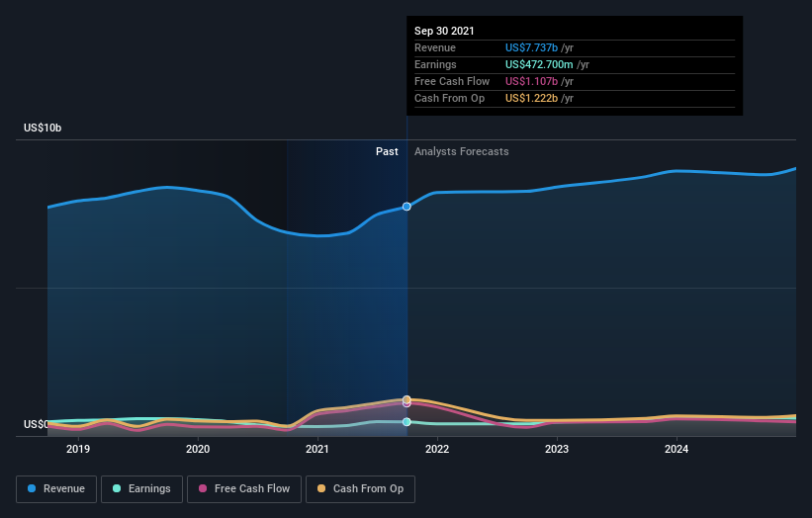This screenshot has width=812, height=518.
Task: Click the US$472.700m earnings value
Action: tap(539, 64)
